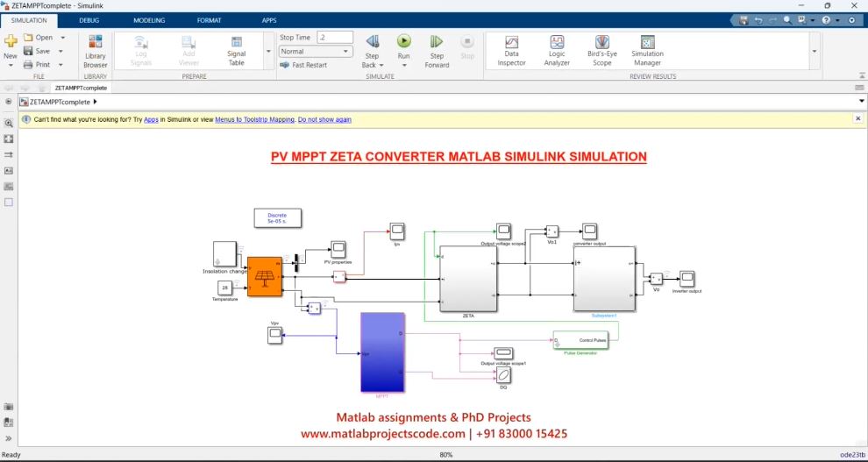Open the Data Inspector
This screenshot has width=868, height=462.
[511, 51]
